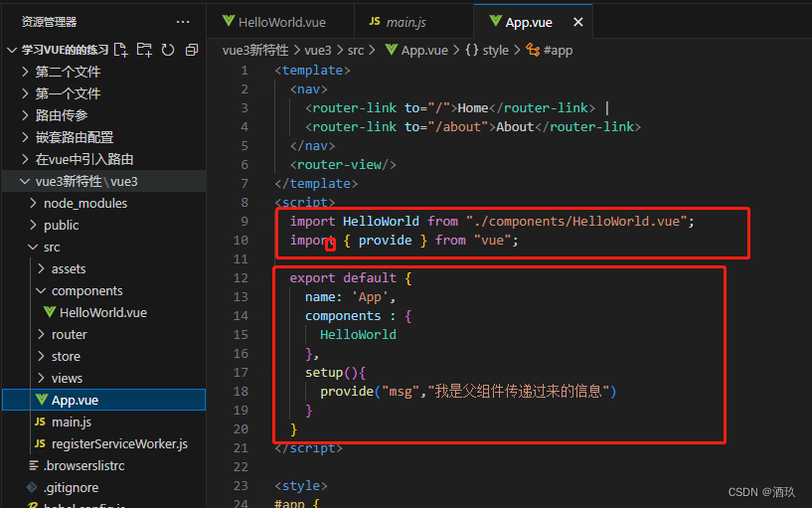Expand the 路由传参 folder
This screenshot has height=508, width=812.
click(25, 115)
